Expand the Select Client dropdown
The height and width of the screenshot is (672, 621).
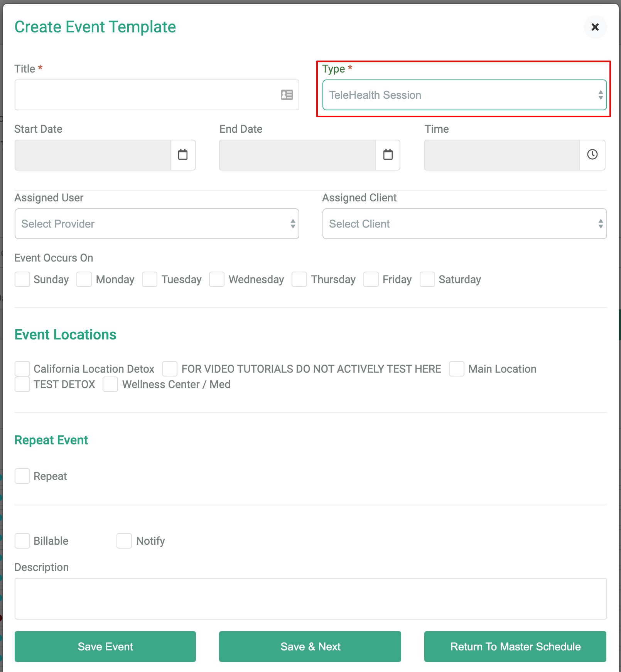tap(464, 224)
